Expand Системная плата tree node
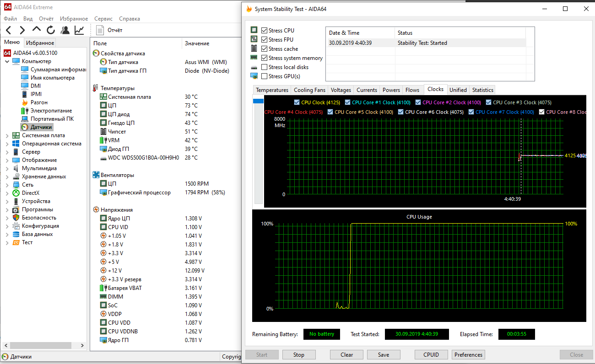Viewport: 595px width, 364px height. (7, 135)
